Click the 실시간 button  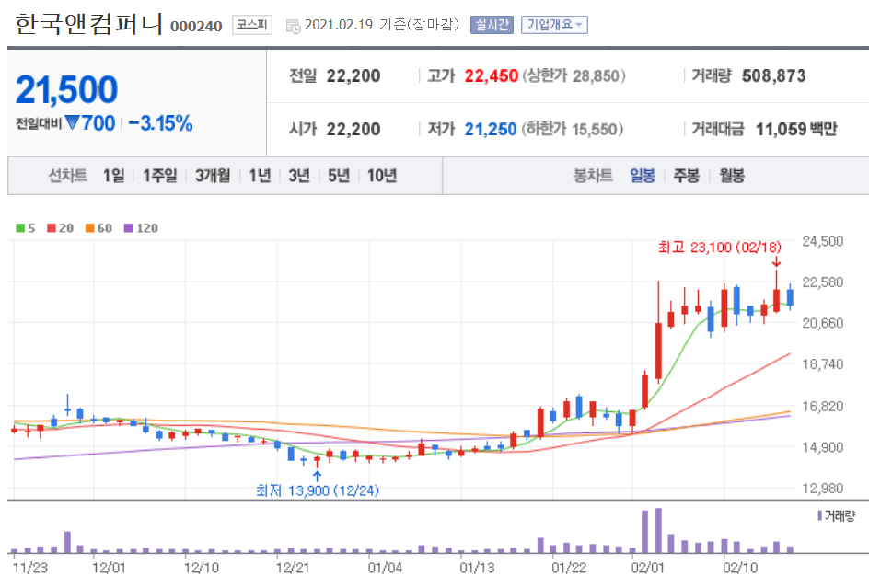492,25
